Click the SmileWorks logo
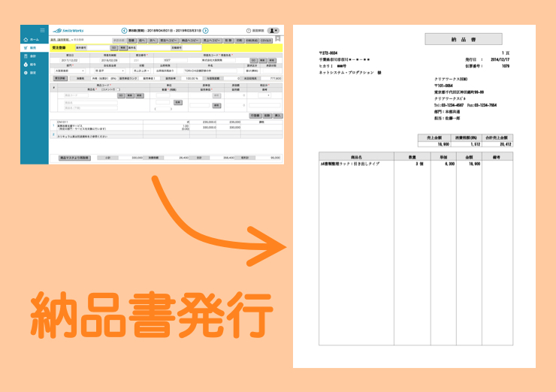The height and width of the screenshot is (392, 556). pyautogui.click(x=68, y=31)
